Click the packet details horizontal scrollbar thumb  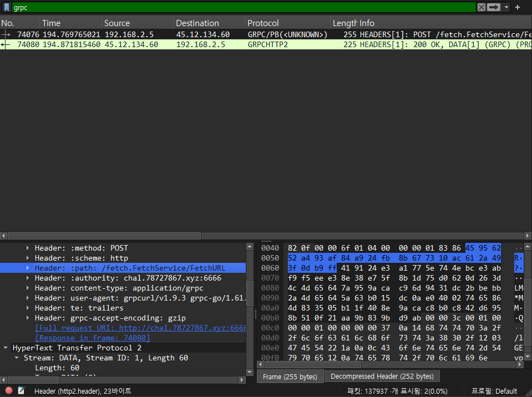tap(33, 380)
